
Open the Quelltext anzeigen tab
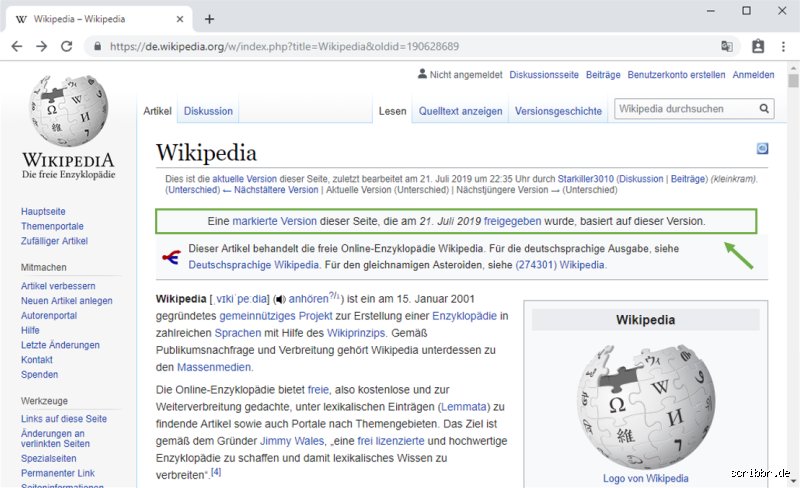(460, 111)
